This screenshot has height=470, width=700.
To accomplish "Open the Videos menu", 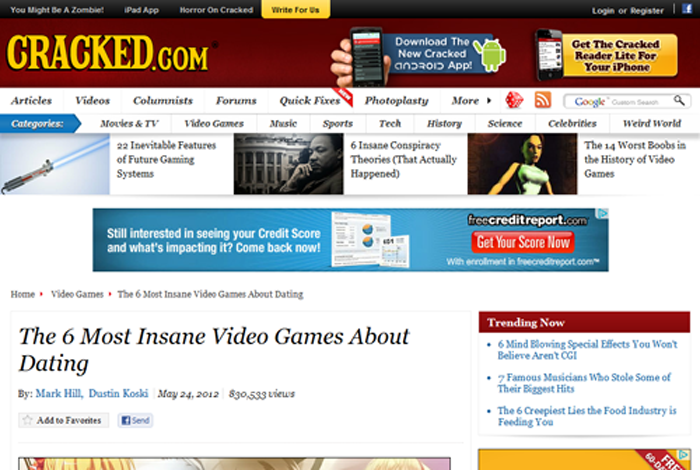I will pos(92,100).
